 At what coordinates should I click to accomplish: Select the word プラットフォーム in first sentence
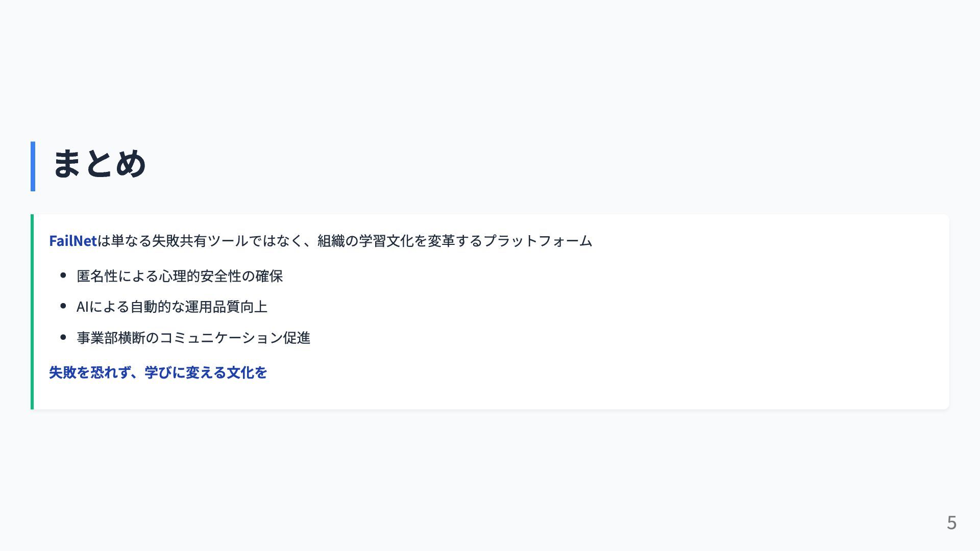click(537, 241)
